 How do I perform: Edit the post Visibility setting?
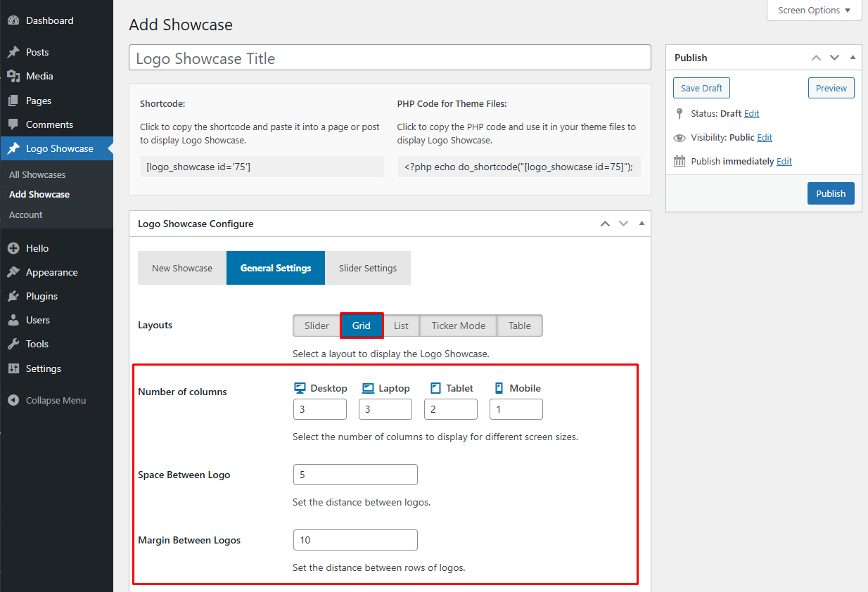pos(764,138)
